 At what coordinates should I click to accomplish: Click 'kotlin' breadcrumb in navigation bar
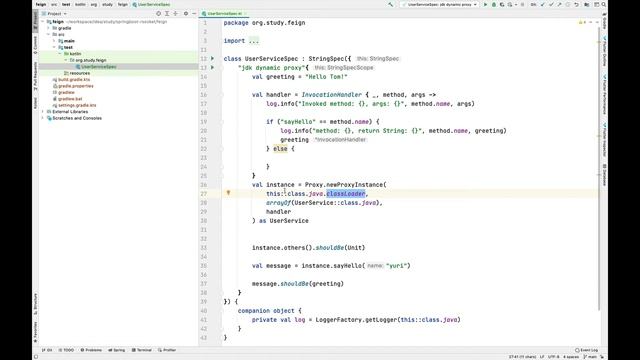(80, 4)
